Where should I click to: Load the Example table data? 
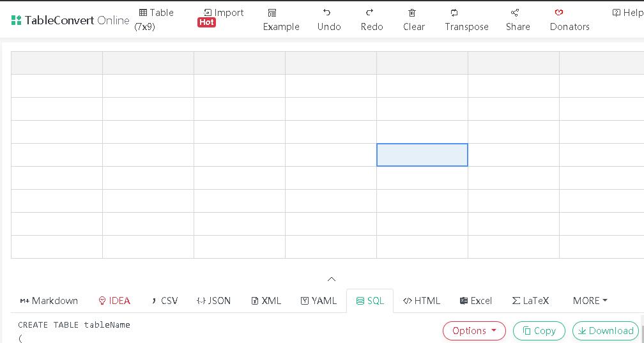273,13
